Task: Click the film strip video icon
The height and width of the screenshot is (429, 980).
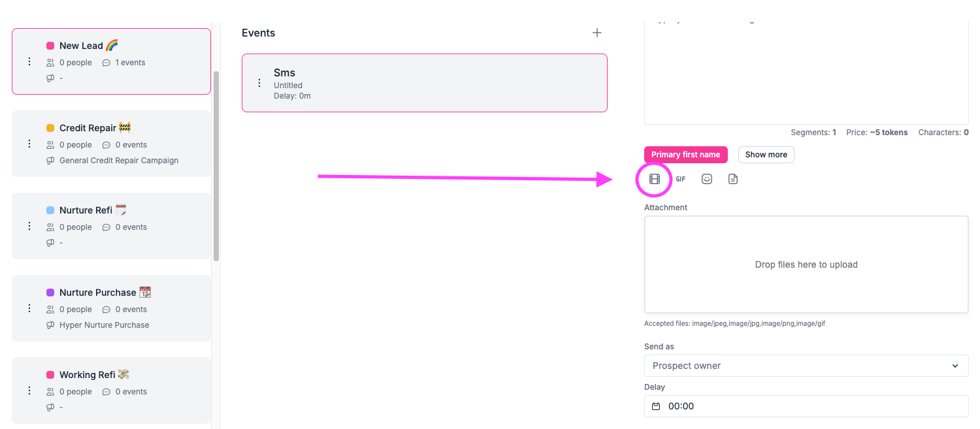Action: click(654, 179)
